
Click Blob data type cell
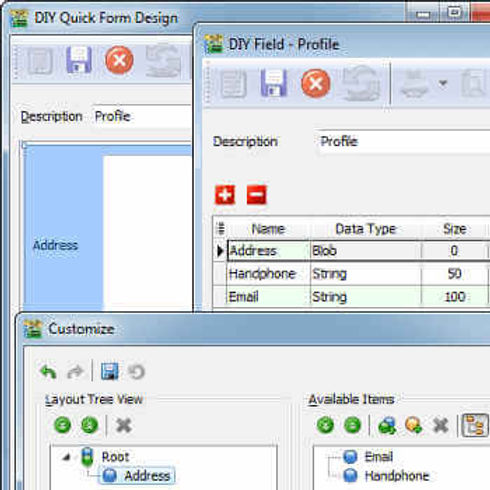(x=366, y=251)
